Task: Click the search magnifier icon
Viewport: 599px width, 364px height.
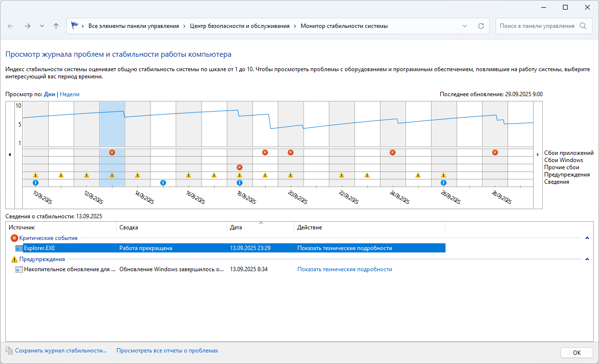Action: 583,26
